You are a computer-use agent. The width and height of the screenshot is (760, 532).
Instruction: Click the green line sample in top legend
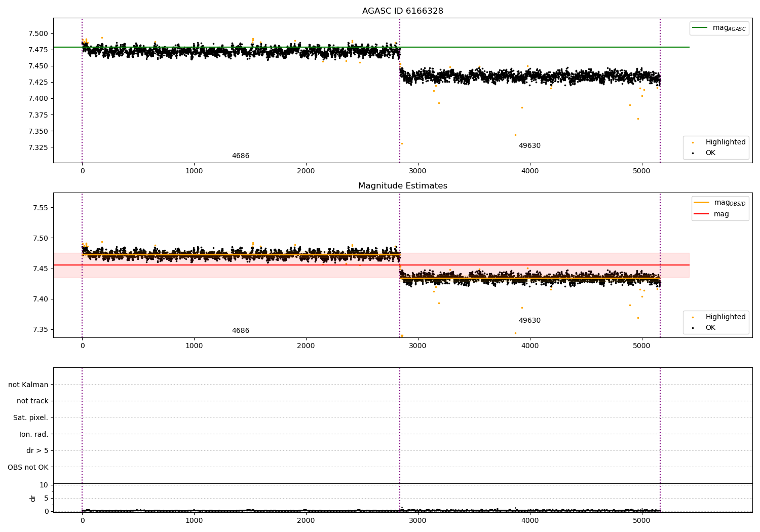(700, 28)
